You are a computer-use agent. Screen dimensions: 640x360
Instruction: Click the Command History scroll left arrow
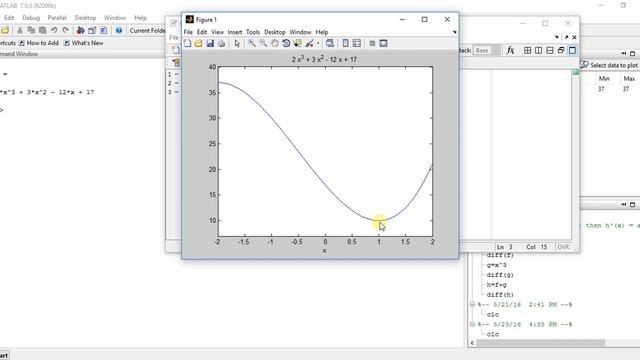472,343
